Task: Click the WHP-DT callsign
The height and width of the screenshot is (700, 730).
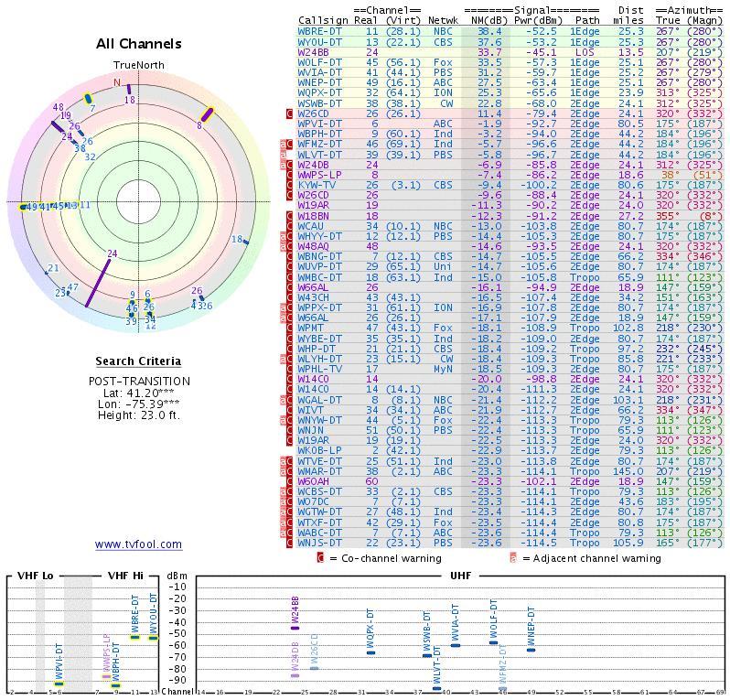Action: coord(317,349)
